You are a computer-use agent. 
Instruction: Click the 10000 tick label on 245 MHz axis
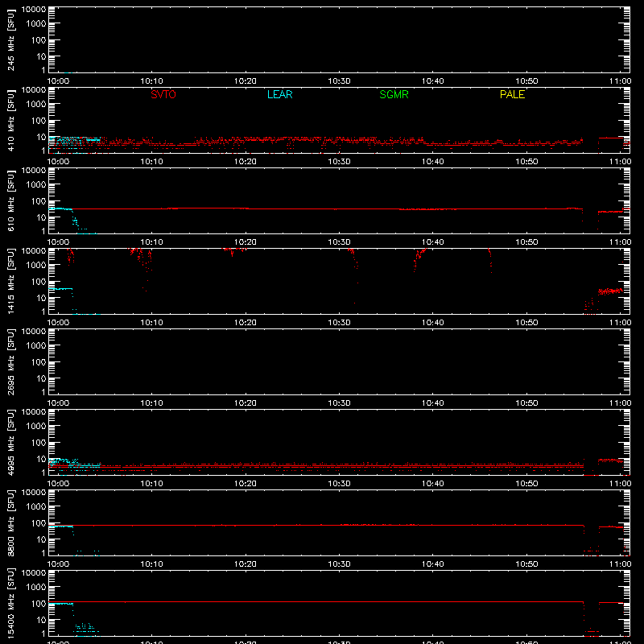pos(34,10)
